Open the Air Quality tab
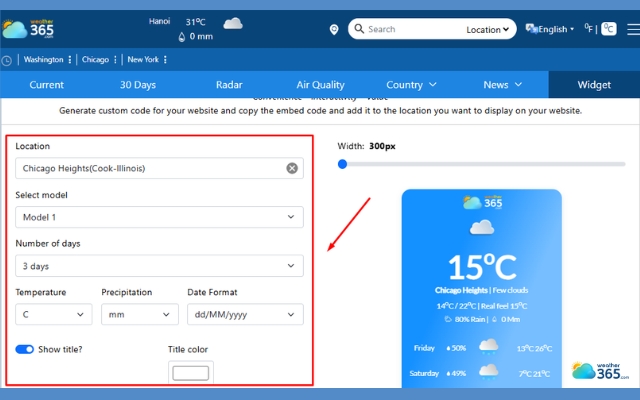The height and width of the screenshot is (400, 640). (320, 85)
